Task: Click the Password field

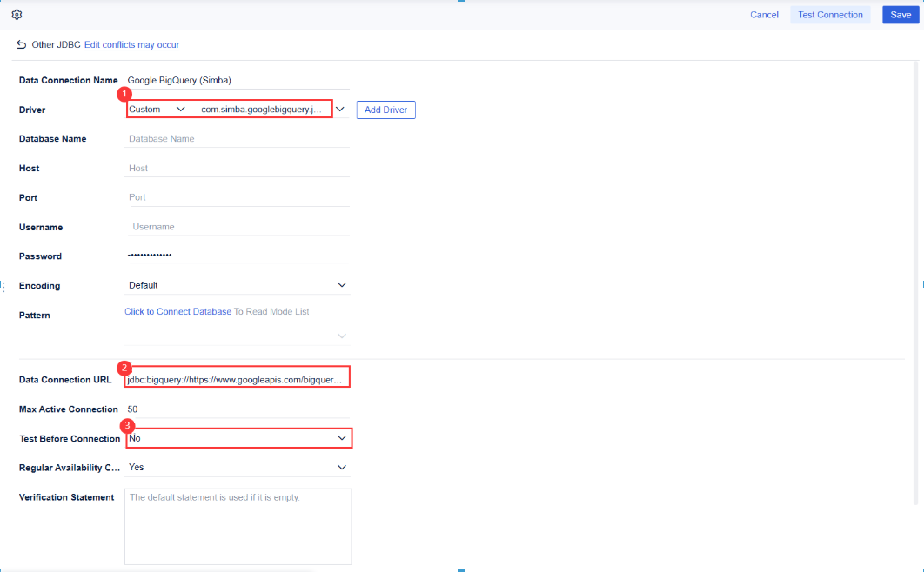Action: (x=238, y=256)
